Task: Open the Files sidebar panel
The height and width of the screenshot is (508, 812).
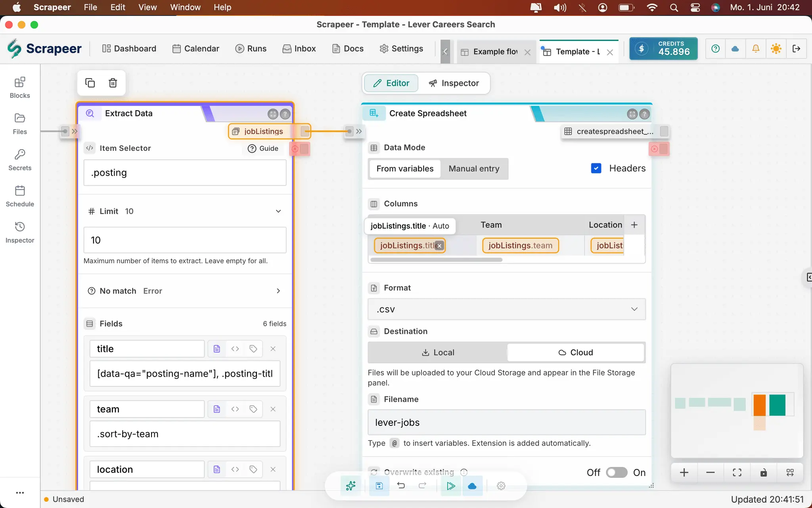Action: click(20, 124)
